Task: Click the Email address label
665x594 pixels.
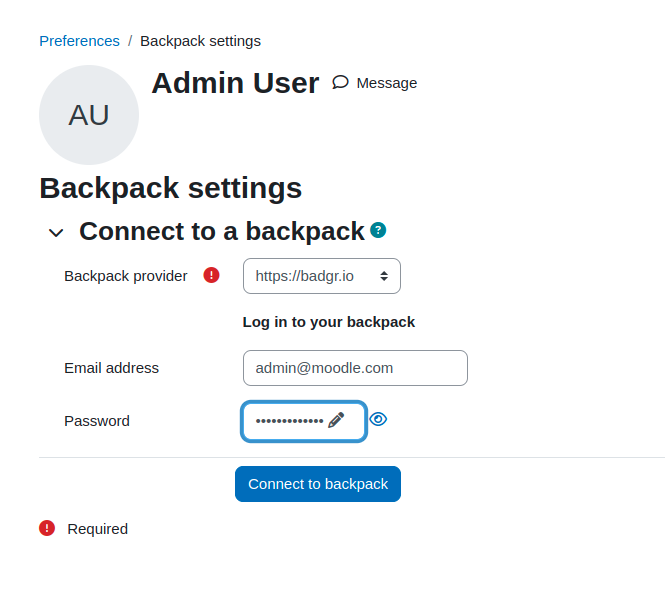Action: pos(112,368)
